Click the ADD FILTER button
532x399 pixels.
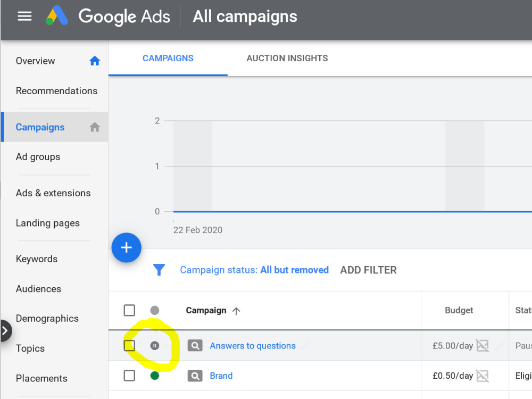coord(369,270)
